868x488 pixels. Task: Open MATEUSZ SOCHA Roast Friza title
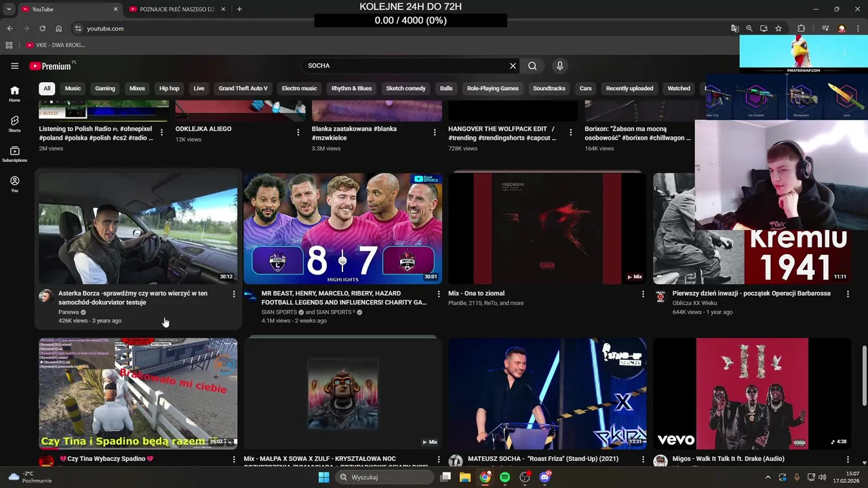click(542, 459)
